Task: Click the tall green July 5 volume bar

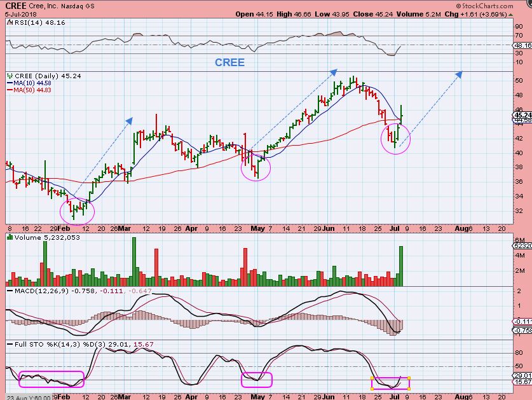Action: point(401,266)
